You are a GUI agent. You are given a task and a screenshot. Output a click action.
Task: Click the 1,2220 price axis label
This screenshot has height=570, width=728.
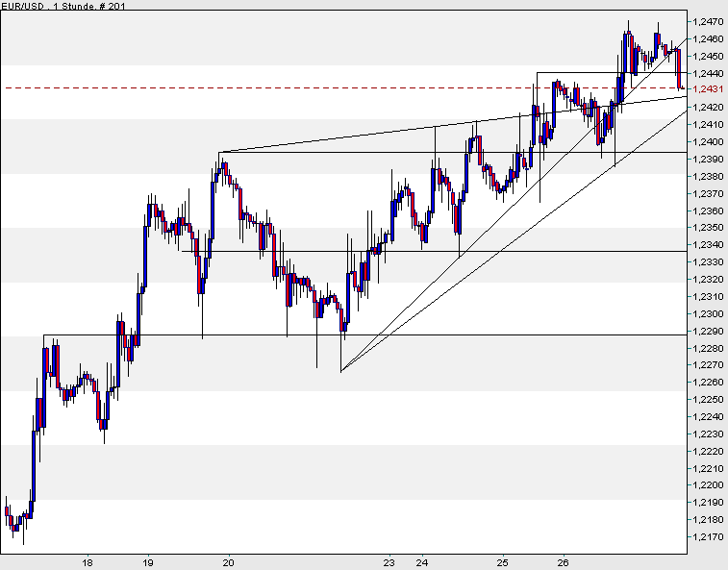[707, 451]
